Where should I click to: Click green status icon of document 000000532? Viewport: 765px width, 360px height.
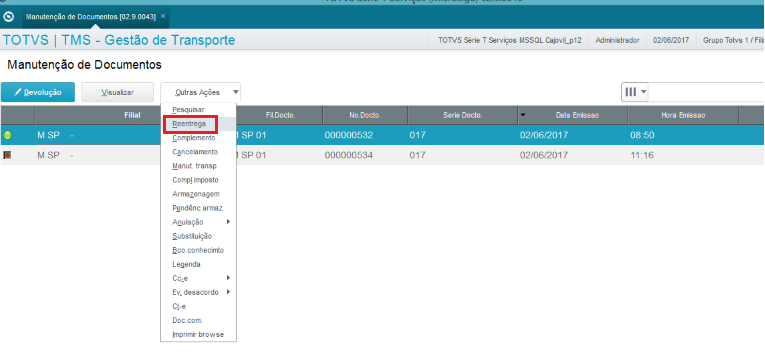(x=7, y=135)
